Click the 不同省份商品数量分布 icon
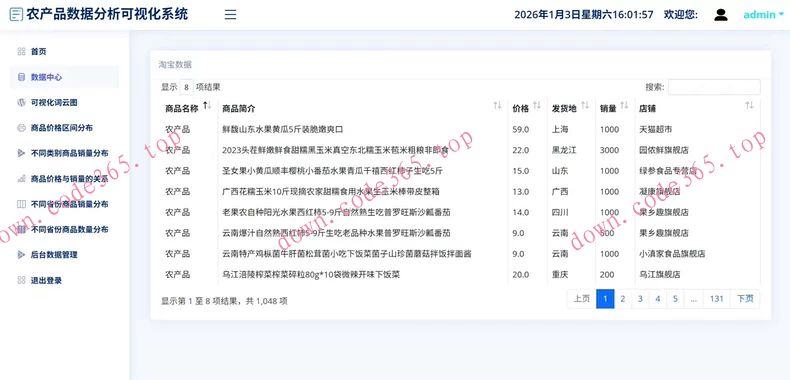This screenshot has width=790, height=380. [x=21, y=229]
